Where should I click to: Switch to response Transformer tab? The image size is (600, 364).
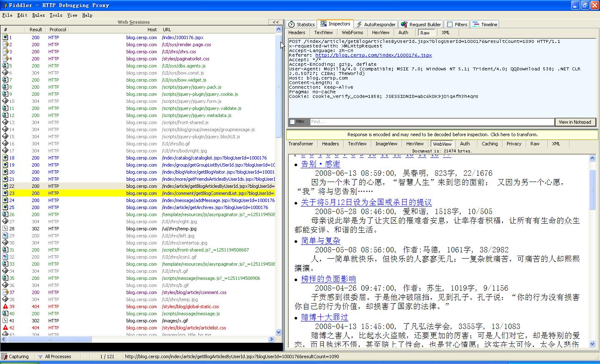(300, 144)
